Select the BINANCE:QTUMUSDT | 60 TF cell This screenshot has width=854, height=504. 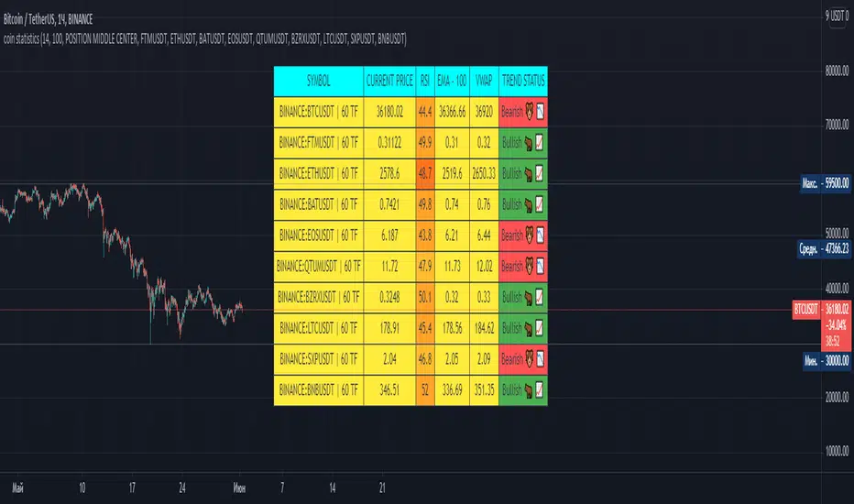coord(319,267)
